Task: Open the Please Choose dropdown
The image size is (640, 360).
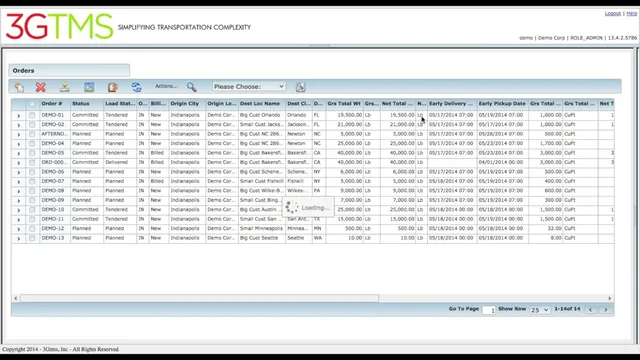Action: [x=249, y=87]
